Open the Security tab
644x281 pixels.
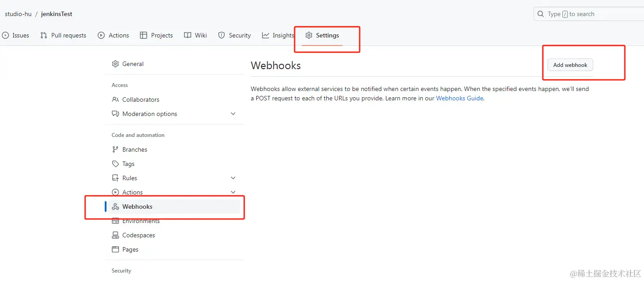234,35
